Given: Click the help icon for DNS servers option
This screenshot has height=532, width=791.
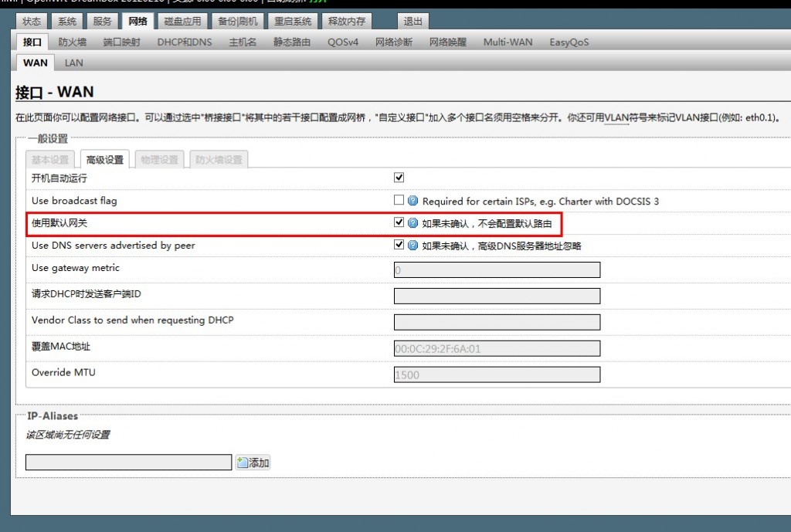Looking at the screenshot, I should click(412, 245).
